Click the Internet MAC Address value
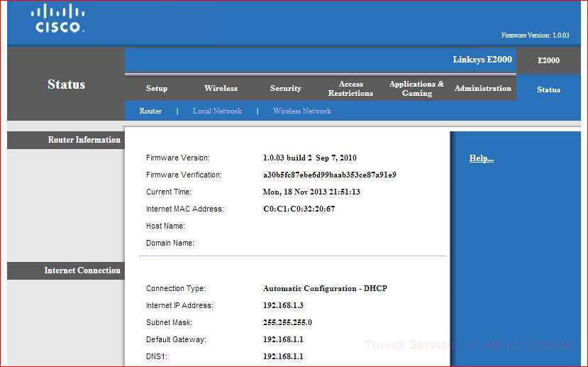Screen dimensions: 588x367 pos(299,209)
